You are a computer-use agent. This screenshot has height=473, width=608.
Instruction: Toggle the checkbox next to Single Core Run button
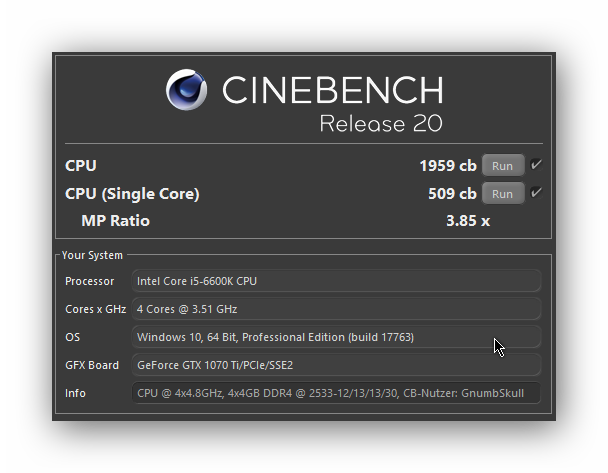[x=536, y=193]
